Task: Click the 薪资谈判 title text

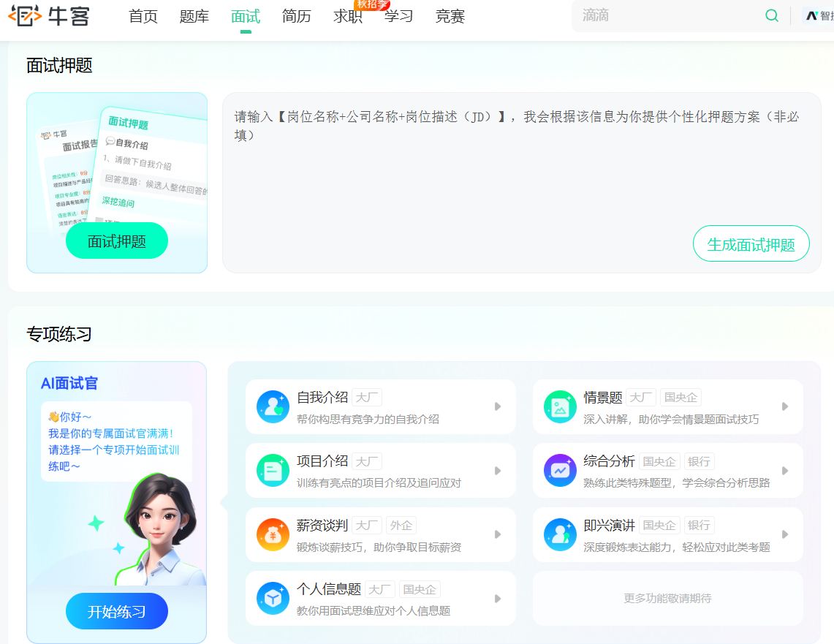Action: pyautogui.click(x=322, y=526)
